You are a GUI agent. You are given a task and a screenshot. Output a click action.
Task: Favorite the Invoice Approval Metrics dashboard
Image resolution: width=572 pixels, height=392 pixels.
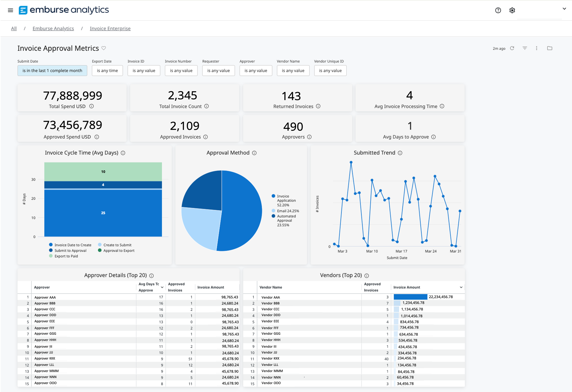[x=104, y=48]
